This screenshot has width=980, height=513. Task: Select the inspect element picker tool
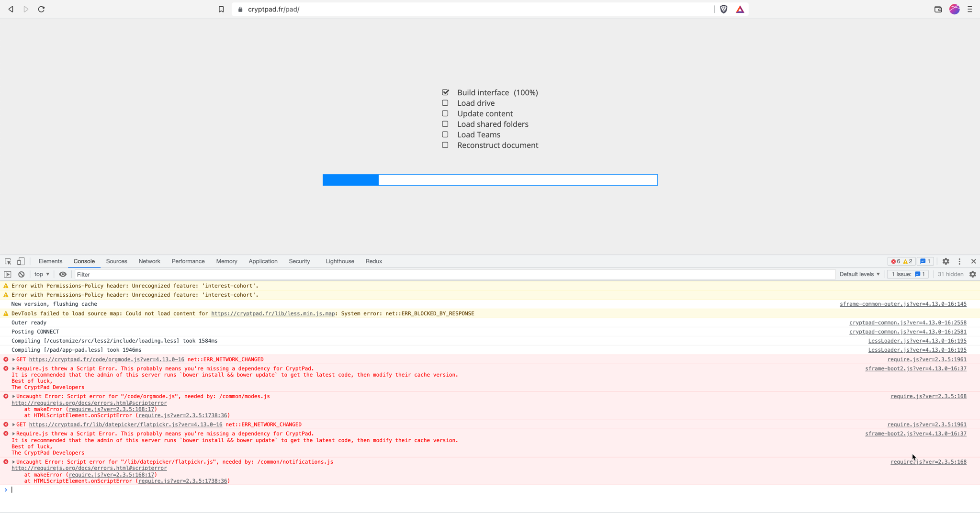[x=7, y=261]
